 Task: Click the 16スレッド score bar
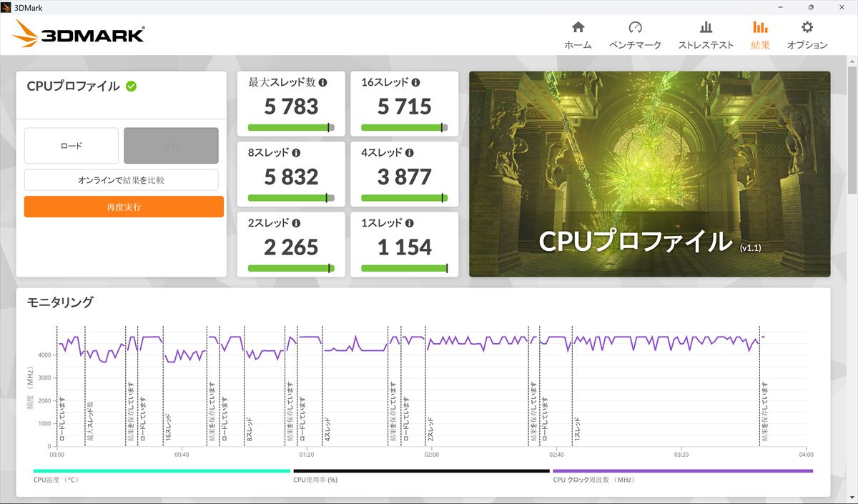coord(405,127)
